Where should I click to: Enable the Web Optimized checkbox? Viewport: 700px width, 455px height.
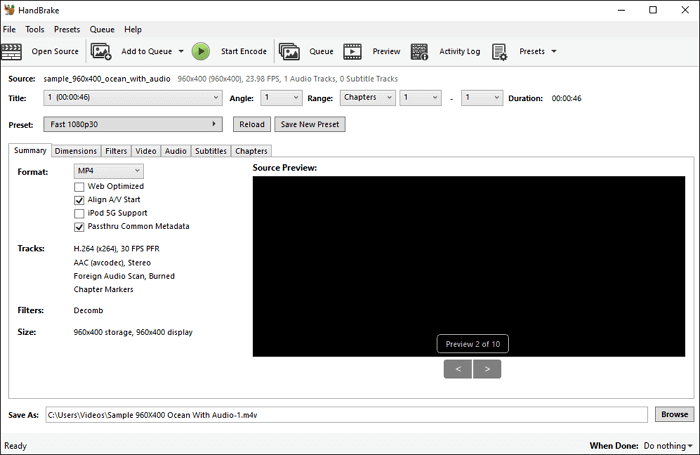click(79, 186)
